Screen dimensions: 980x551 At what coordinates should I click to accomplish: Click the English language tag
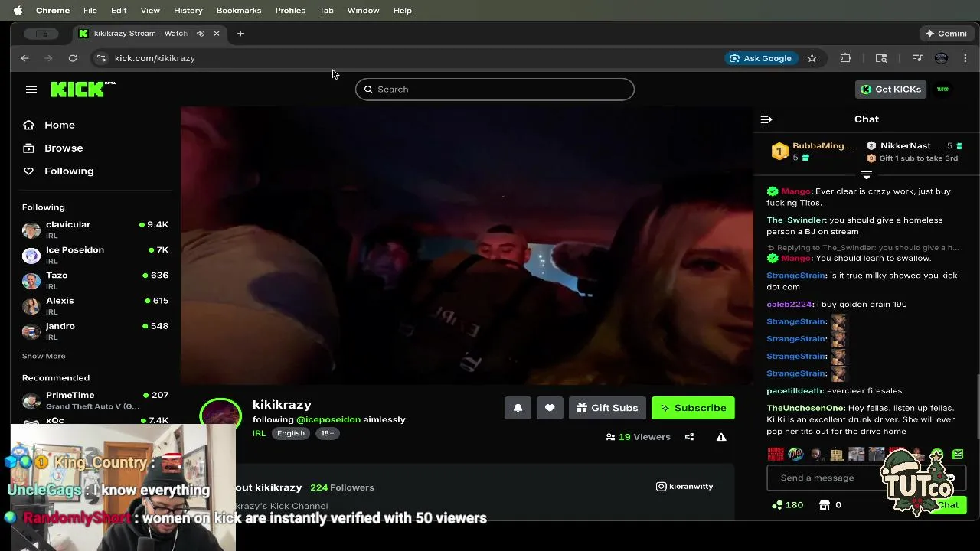pyautogui.click(x=291, y=433)
